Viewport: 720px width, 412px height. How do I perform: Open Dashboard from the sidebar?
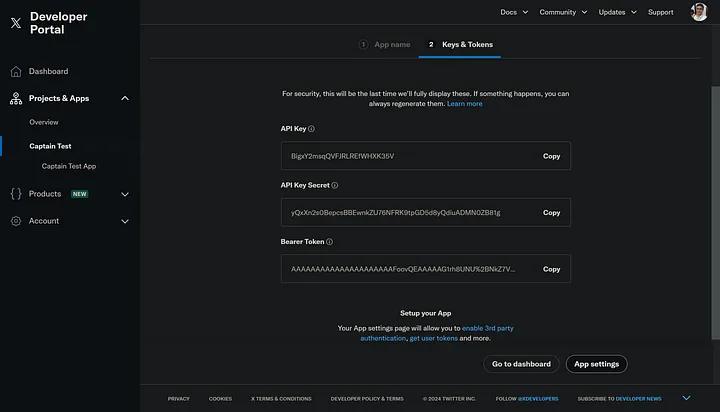pyautogui.click(x=48, y=71)
